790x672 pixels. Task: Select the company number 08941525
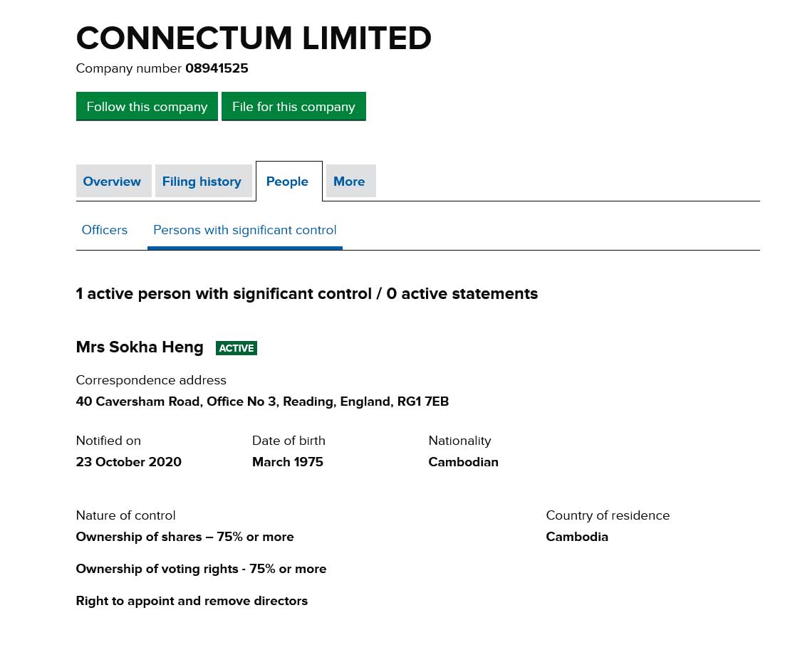(x=217, y=68)
